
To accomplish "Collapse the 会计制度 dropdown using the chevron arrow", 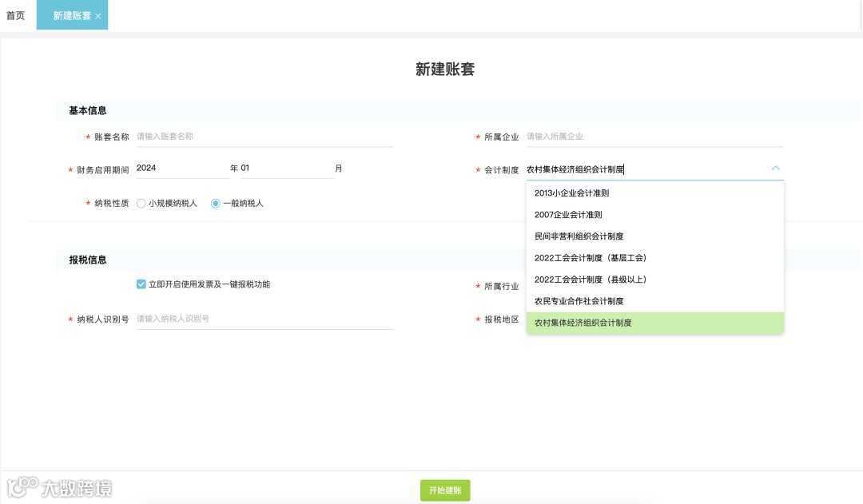I will pyautogui.click(x=775, y=169).
